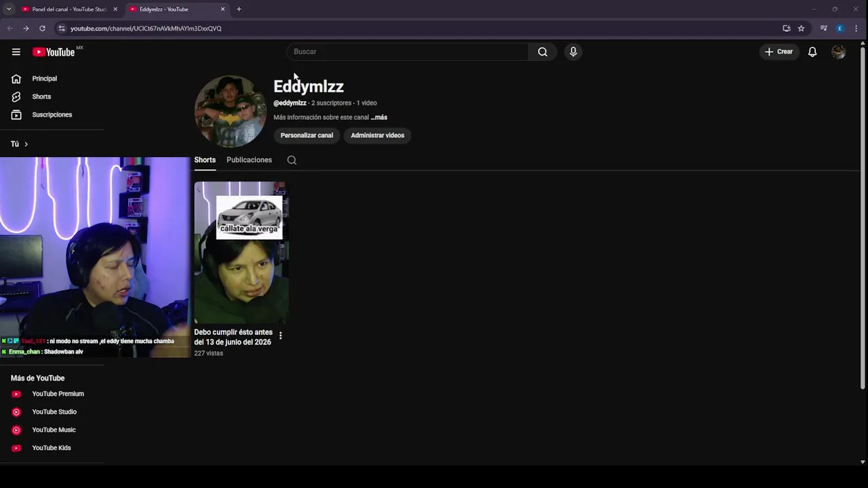Expand channel description with ...más
This screenshot has height=488, width=868.
click(378, 117)
